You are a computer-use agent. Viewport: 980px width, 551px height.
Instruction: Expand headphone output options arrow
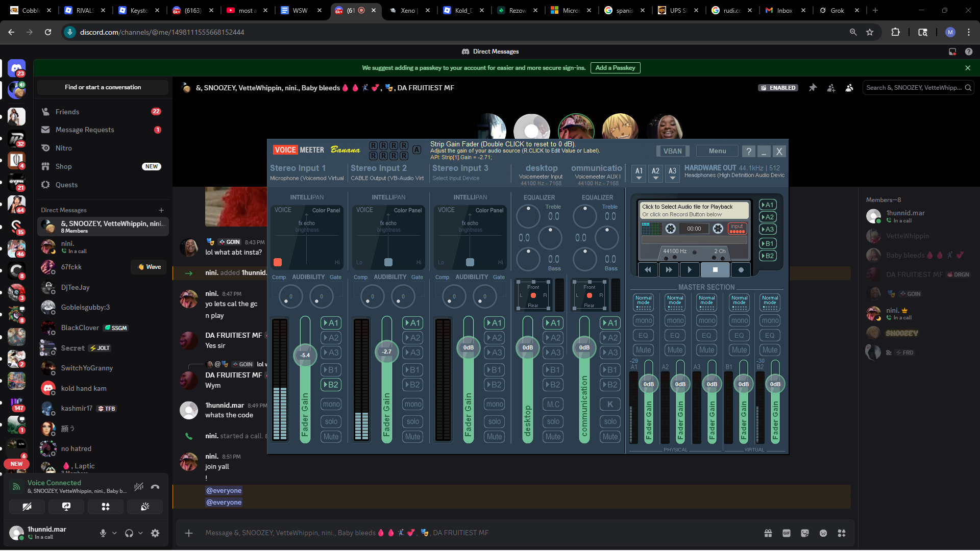click(x=140, y=533)
